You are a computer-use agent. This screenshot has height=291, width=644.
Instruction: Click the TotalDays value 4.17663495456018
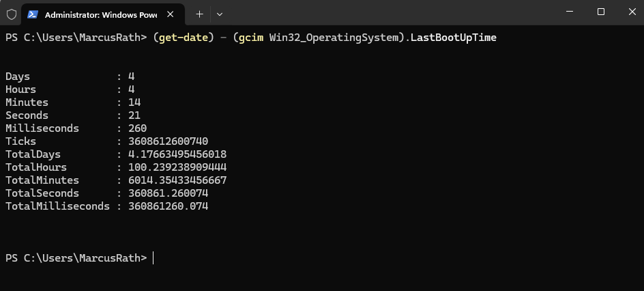(177, 154)
